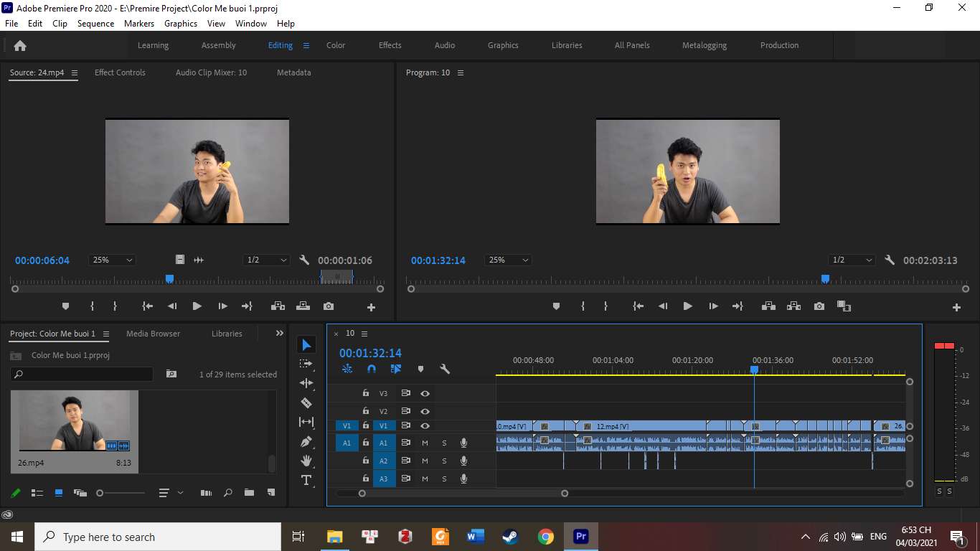Select the Track Select Forward tool
This screenshot has width=980, height=551.
click(306, 364)
